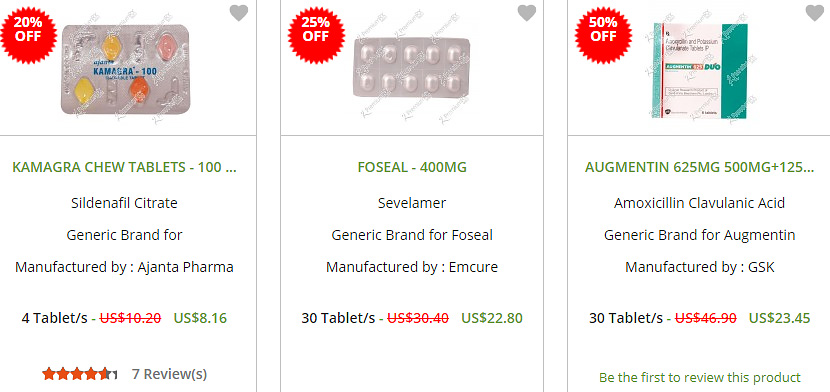Viewport: 830px width, 392px height.
Task: Click Amoxicillin Clavulanic Acid ingredient text
Action: (x=699, y=203)
